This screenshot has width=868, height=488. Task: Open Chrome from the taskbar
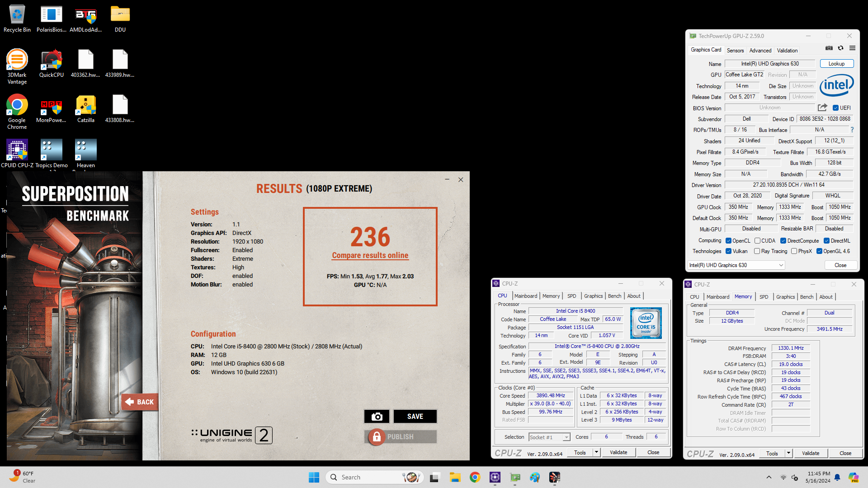[x=475, y=477]
